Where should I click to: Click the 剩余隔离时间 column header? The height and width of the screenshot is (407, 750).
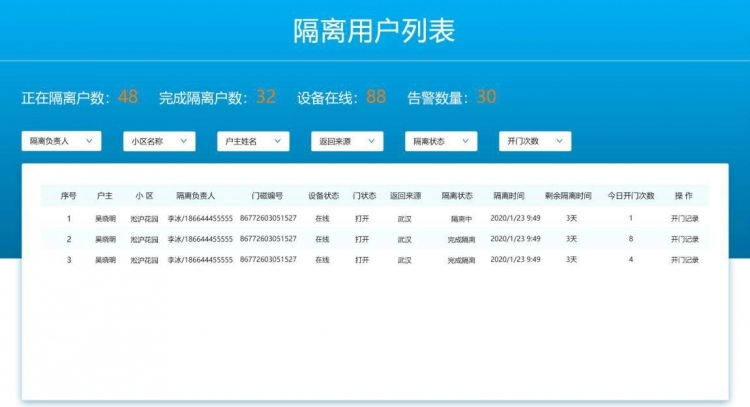point(568,196)
